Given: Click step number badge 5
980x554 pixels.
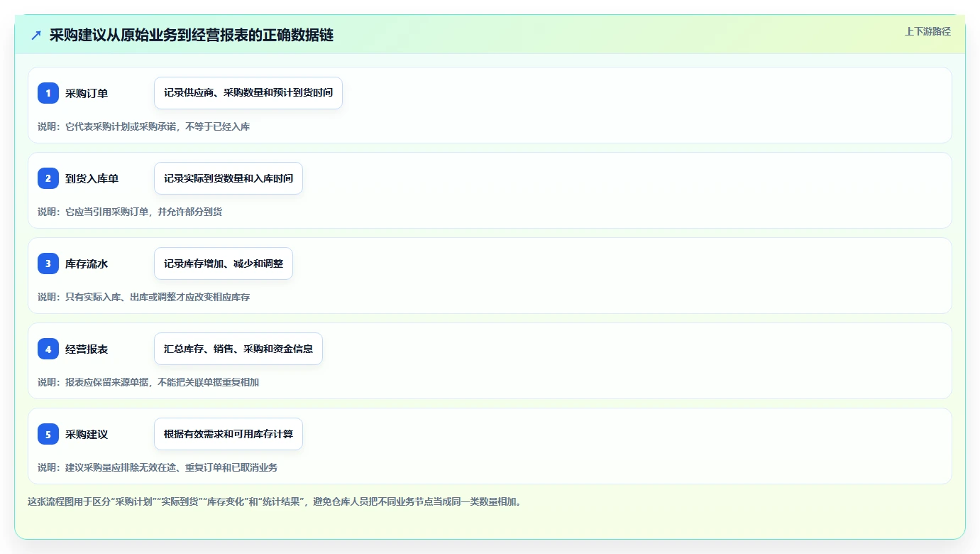Looking at the screenshot, I should (x=48, y=434).
